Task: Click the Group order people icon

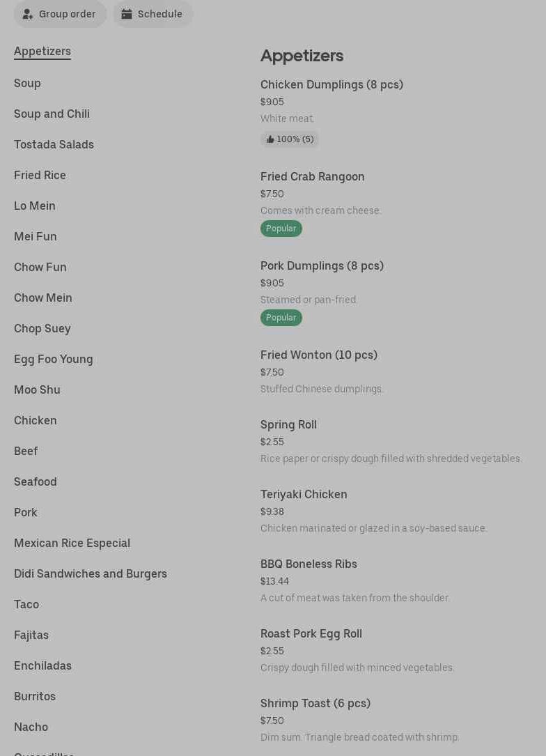Action: [28, 14]
